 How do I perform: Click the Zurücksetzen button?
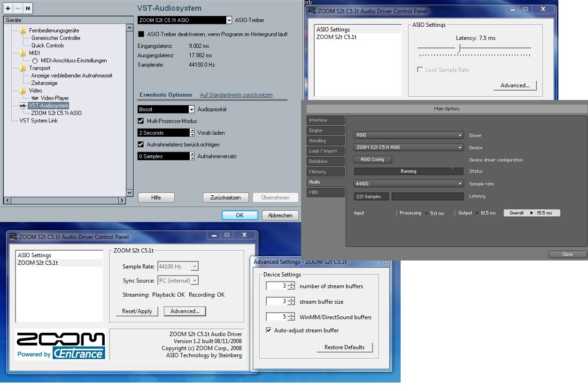point(225,198)
